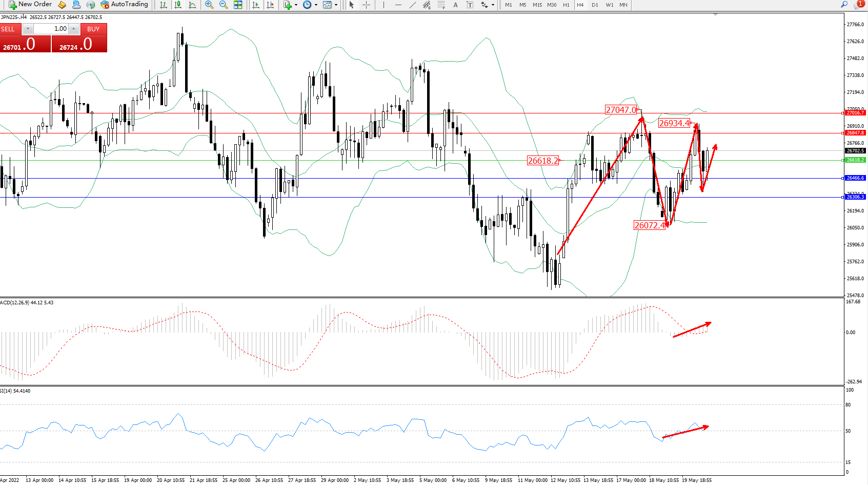Click the New Order button
Viewport: 868px width, 485px height.
[x=30, y=5]
